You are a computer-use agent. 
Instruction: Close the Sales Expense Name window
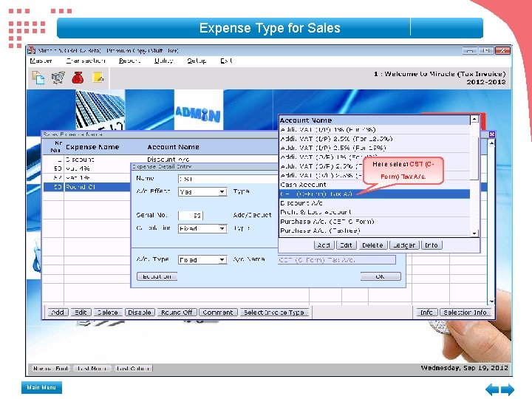tap(491, 134)
